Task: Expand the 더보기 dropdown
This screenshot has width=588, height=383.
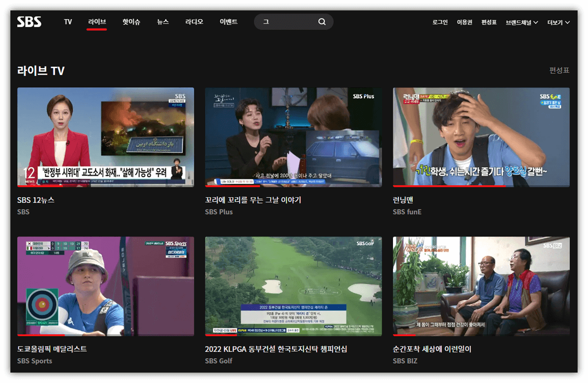Action: (558, 22)
